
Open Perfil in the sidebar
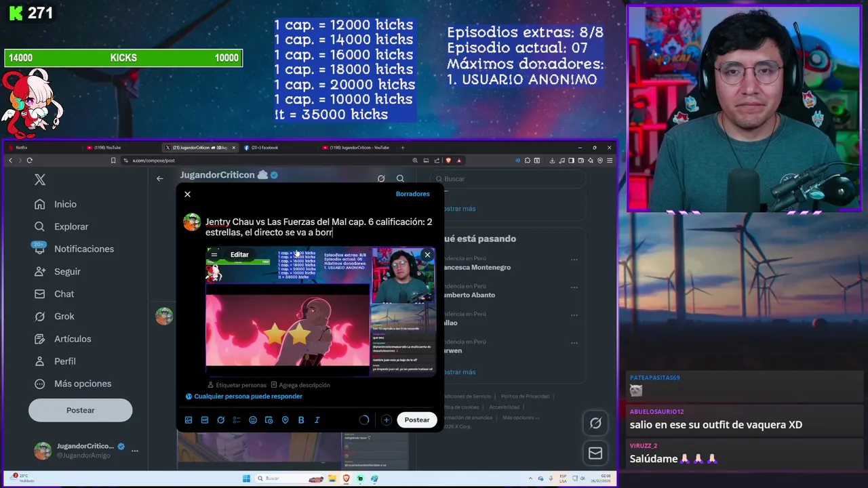coord(56,361)
